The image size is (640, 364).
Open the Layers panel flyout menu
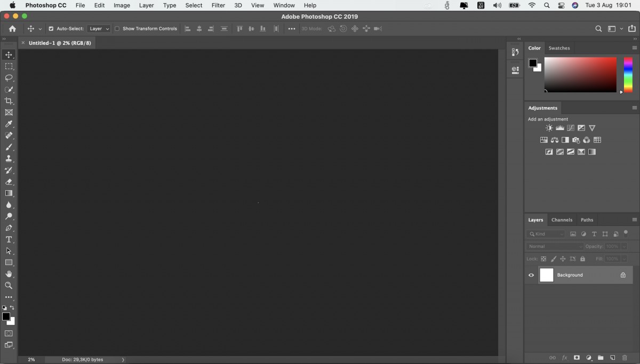tap(635, 220)
